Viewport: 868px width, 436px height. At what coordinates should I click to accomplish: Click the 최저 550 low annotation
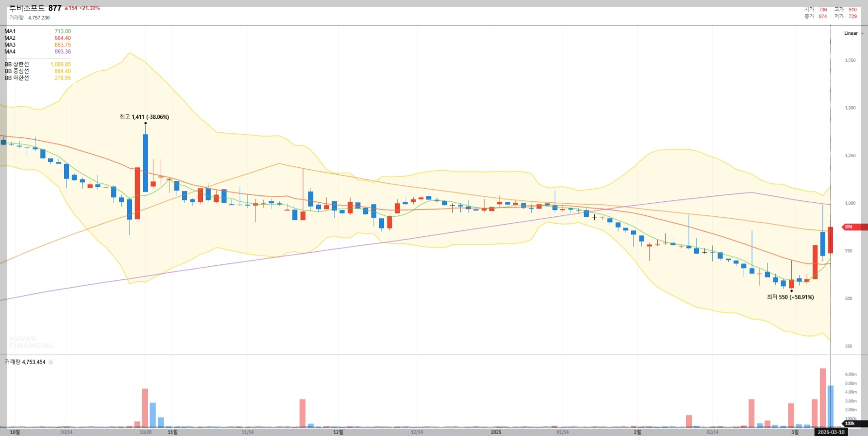(790, 297)
